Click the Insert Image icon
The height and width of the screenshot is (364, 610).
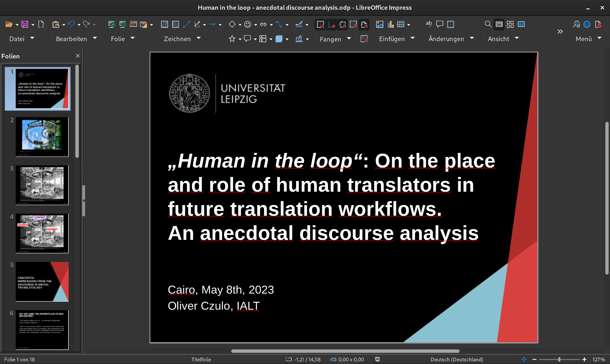[380, 24]
